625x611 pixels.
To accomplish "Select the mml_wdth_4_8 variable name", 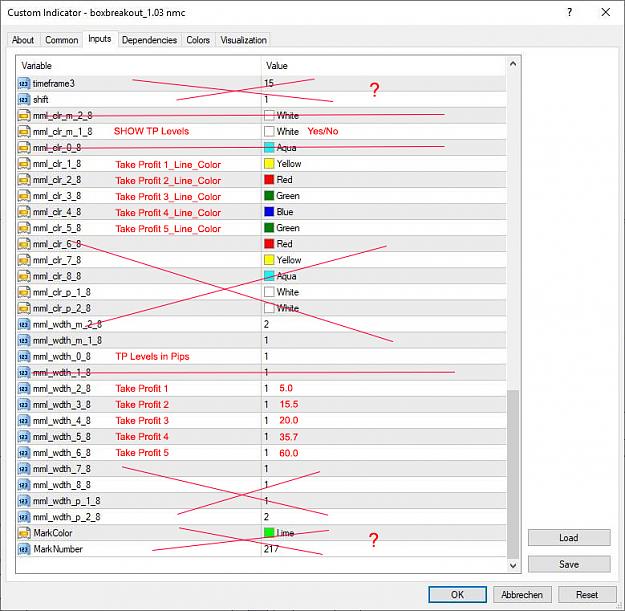I will click(x=62, y=421).
